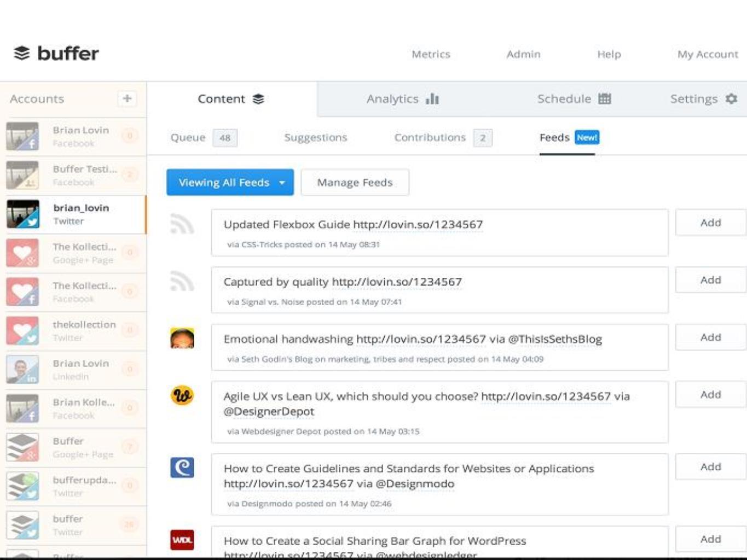
Task: Click 'via Webdesigner Depot posted' line
Action: tap(323, 431)
